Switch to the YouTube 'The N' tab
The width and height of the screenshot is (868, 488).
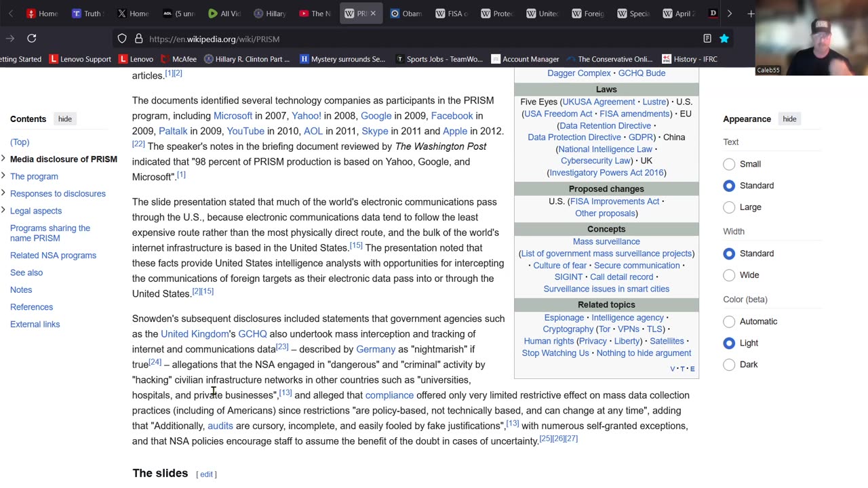pos(315,14)
